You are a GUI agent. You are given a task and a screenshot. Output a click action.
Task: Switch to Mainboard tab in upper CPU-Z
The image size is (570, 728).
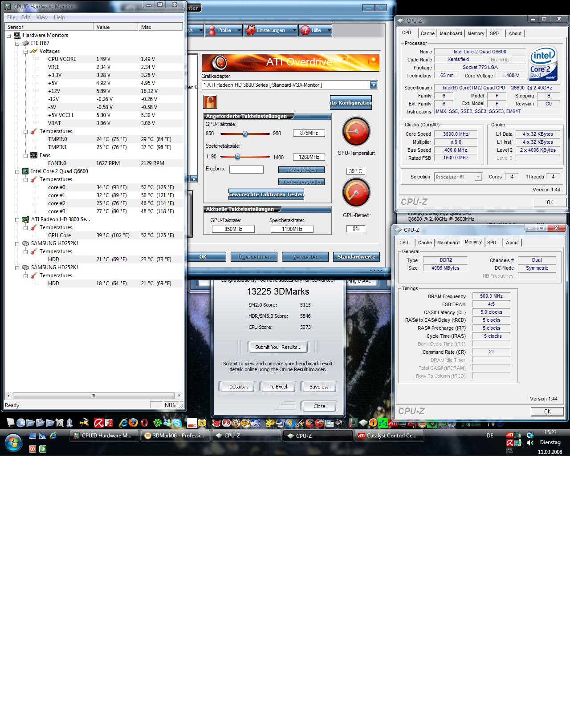click(451, 33)
